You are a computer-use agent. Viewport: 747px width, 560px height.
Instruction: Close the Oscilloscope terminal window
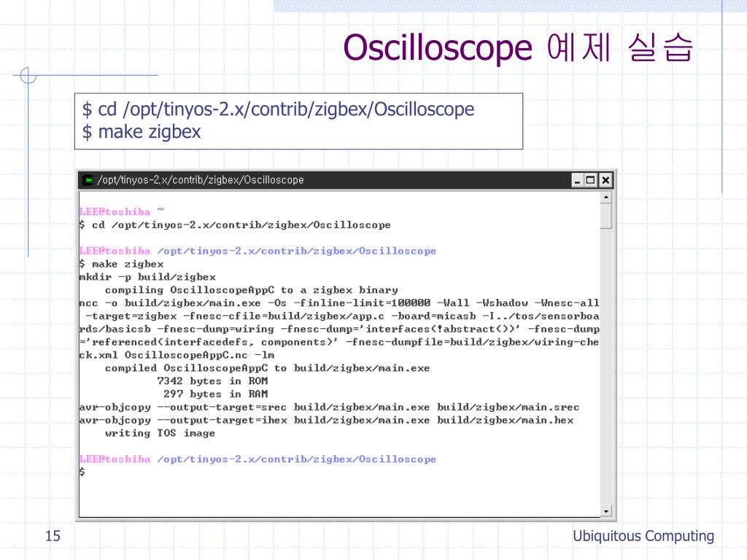coord(605,181)
